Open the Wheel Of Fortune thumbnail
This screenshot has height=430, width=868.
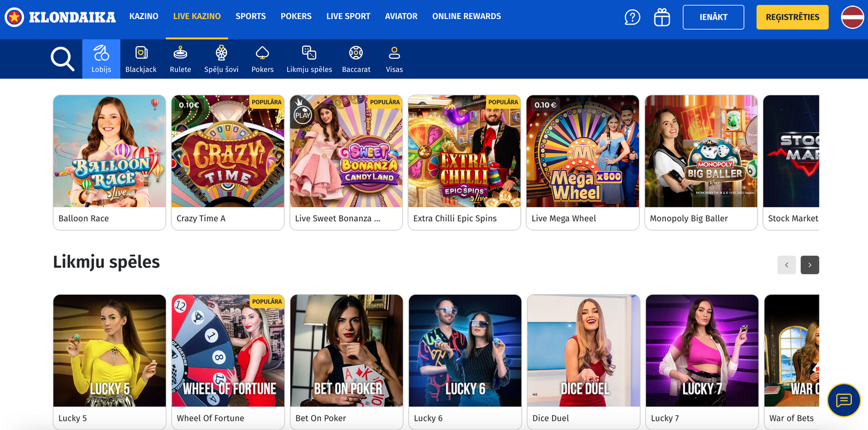click(228, 351)
